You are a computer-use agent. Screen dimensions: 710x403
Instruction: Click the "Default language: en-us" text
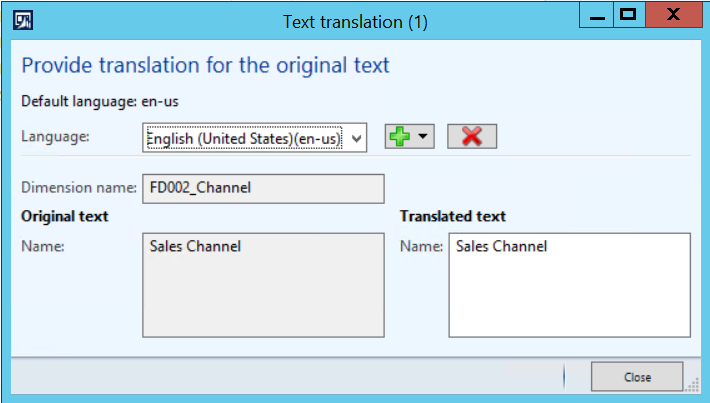pos(100,100)
